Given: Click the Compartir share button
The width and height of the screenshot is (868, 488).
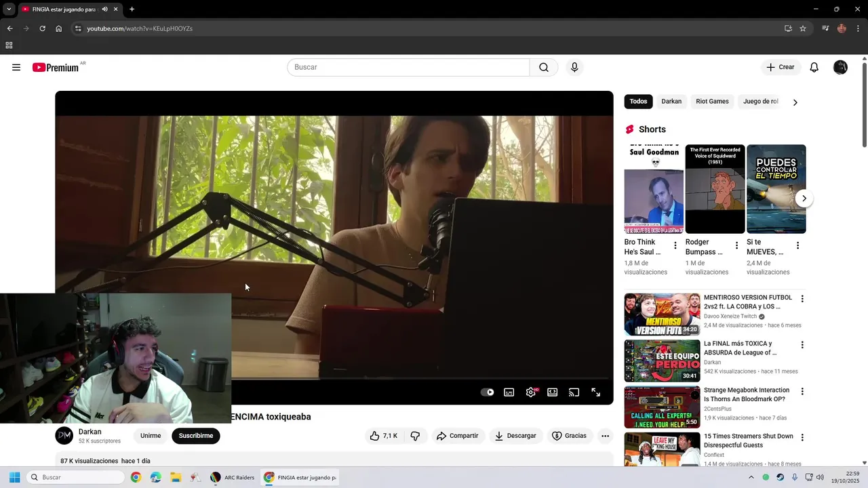Looking at the screenshot, I should [x=458, y=436].
